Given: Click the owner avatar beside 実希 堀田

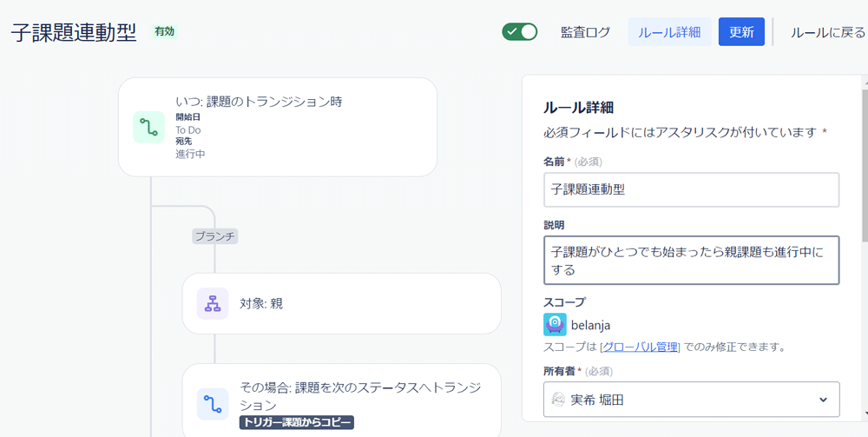Looking at the screenshot, I should (559, 400).
